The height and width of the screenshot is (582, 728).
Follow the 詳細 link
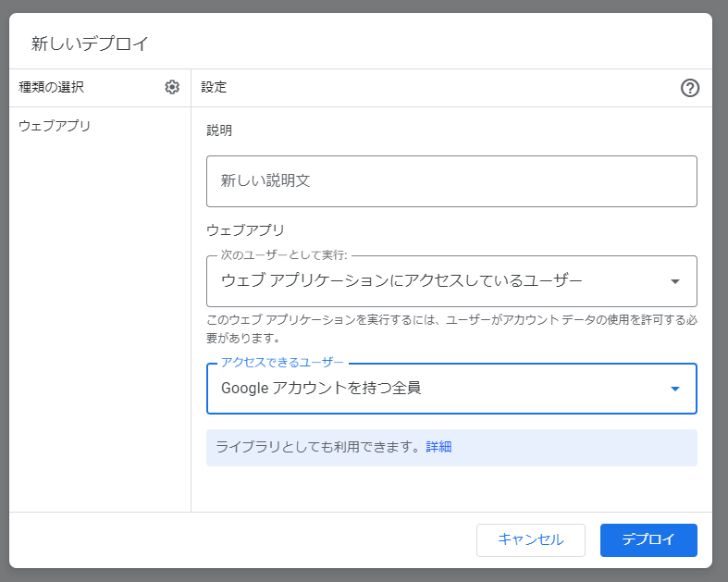point(438,447)
